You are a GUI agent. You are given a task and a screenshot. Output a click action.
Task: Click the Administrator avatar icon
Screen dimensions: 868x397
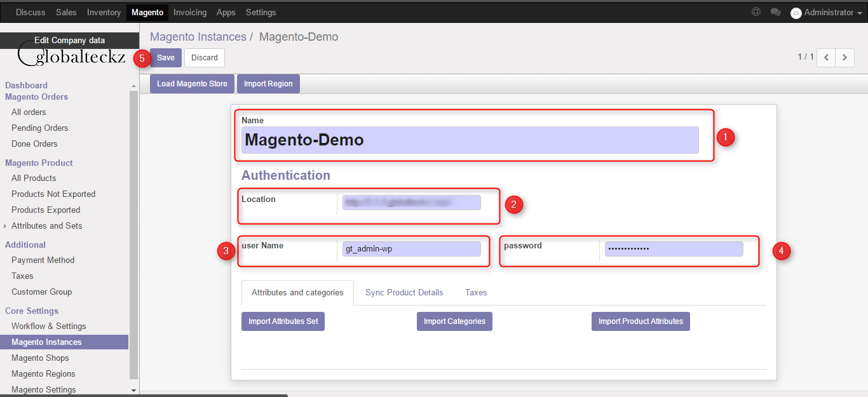click(x=796, y=13)
